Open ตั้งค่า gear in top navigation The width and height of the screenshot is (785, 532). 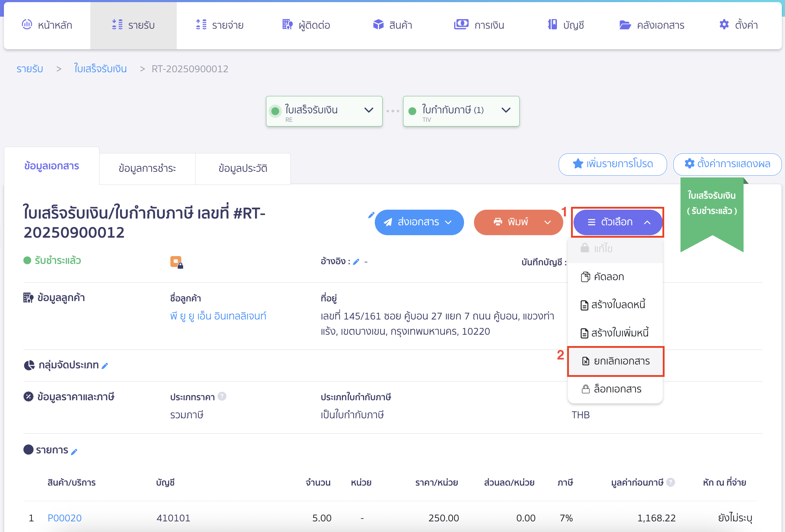click(x=738, y=25)
